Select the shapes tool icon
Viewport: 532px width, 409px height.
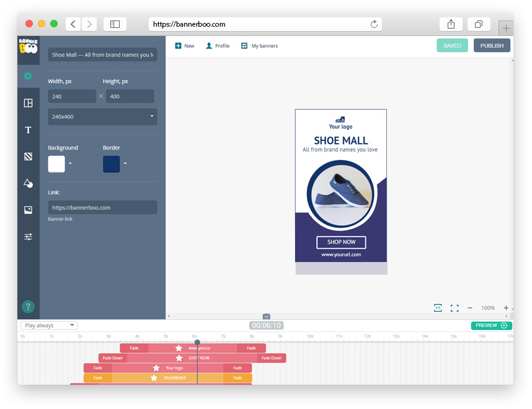tap(28, 184)
